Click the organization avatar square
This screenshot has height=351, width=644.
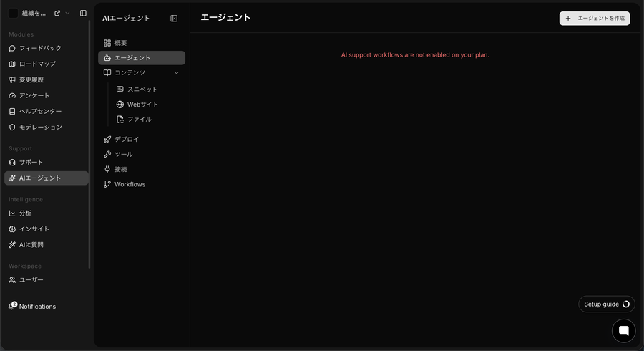pos(13,13)
